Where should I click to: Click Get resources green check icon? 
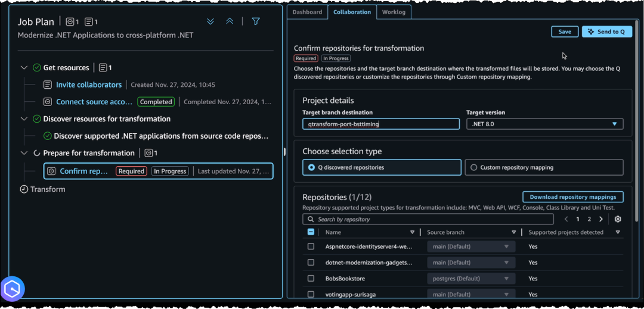pos(37,68)
